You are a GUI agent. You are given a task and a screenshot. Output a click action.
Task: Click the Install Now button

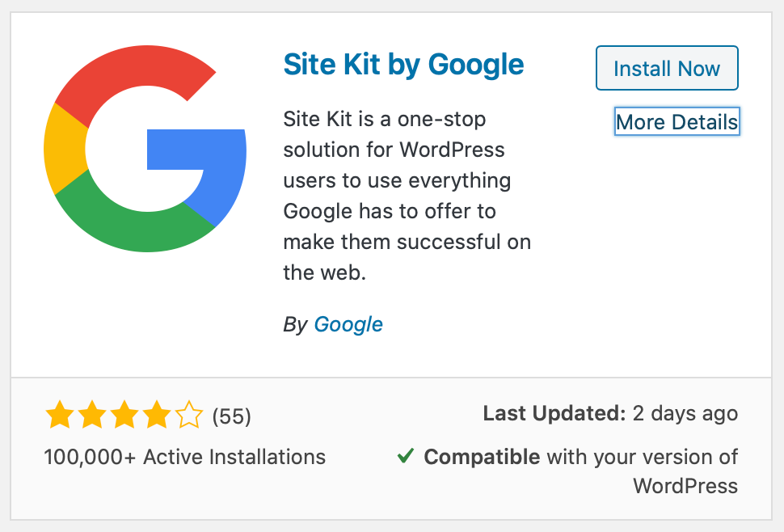(667, 68)
